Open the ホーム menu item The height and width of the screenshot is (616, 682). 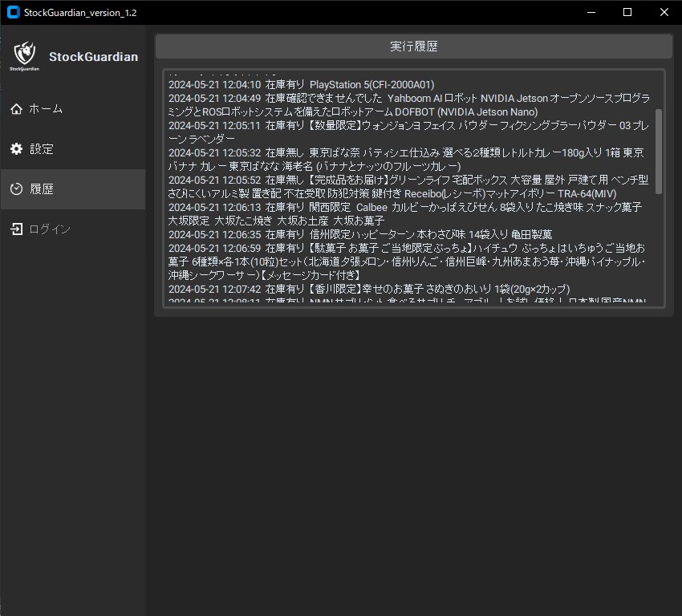coord(73,108)
